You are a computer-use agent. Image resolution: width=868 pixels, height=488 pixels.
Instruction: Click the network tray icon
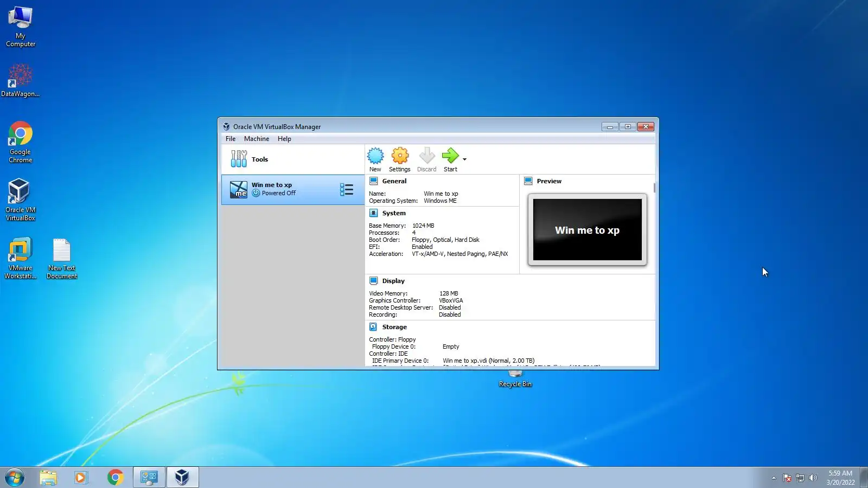coord(800,478)
